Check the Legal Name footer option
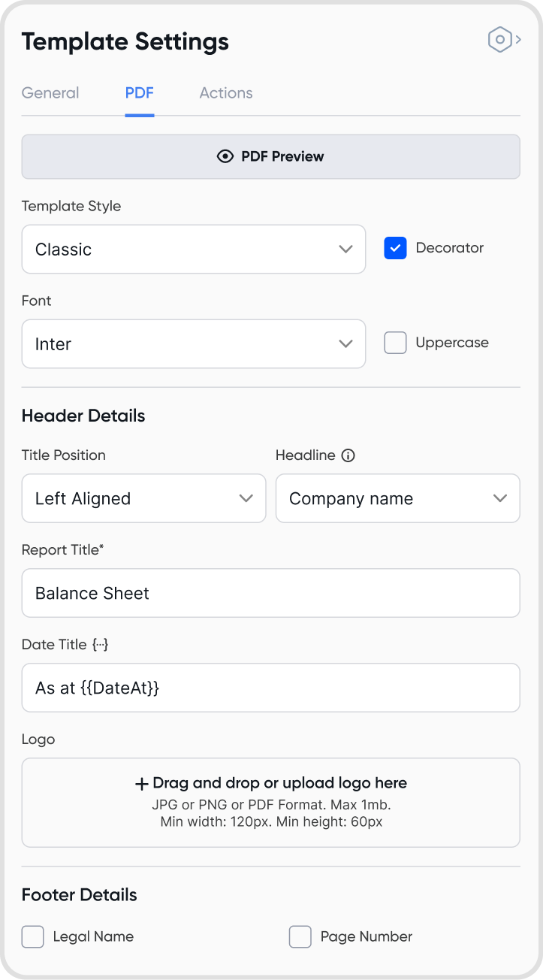 [x=33, y=937]
